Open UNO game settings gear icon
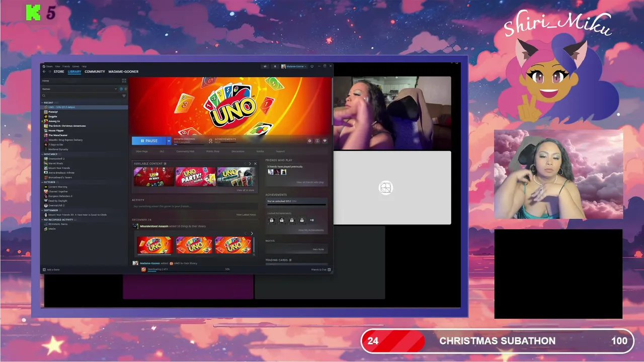 click(x=309, y=141)
